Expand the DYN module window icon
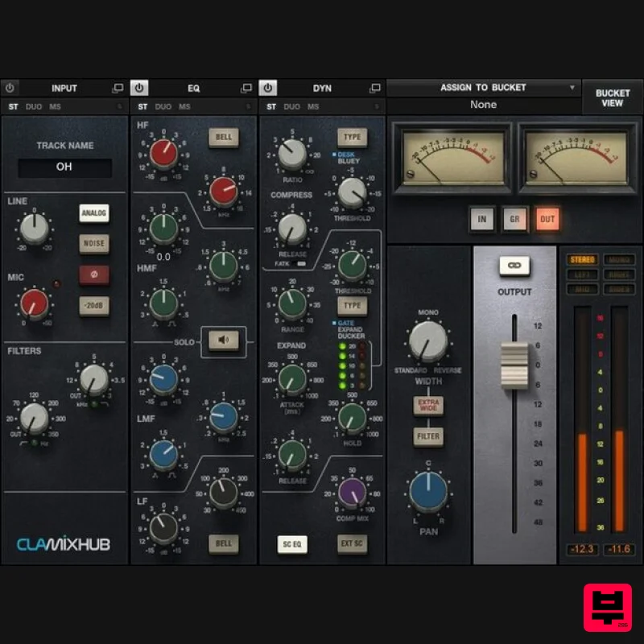Screen dimensions: 644x644 375,88
